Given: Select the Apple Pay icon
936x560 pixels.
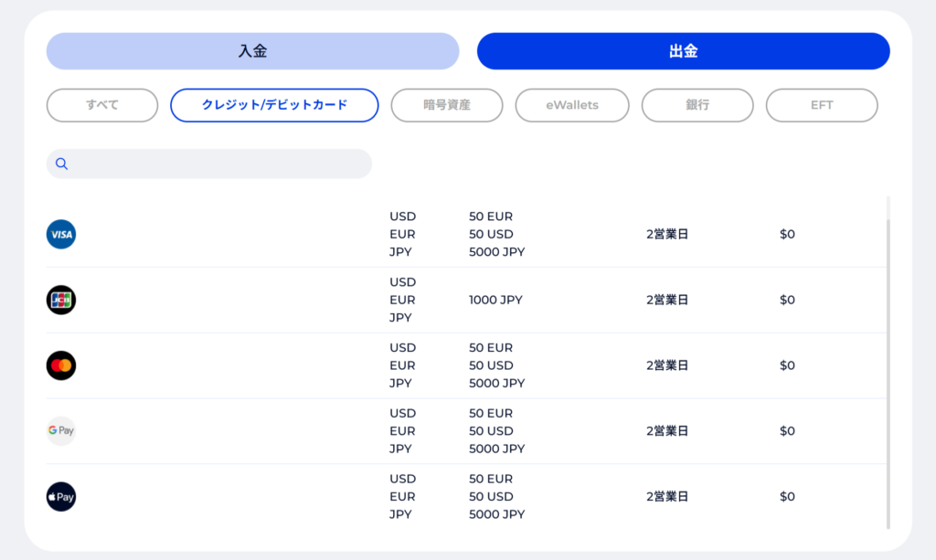Looking at the screenshot, I should click(x=61, y=497).
